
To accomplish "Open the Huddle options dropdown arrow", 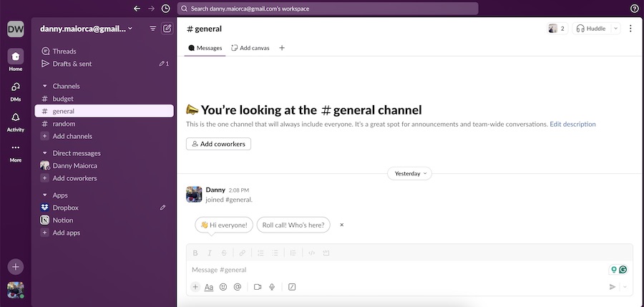I will (x=615, y=29).
